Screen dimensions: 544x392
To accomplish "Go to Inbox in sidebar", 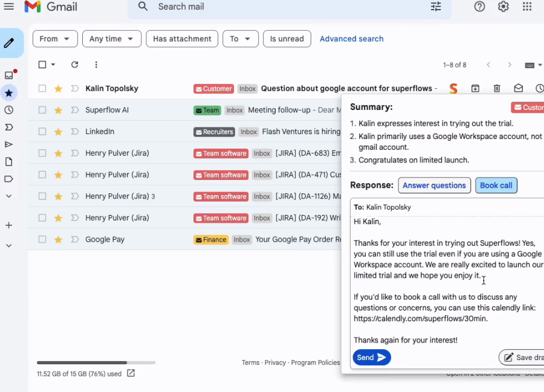I will click(x=9, y=76).
